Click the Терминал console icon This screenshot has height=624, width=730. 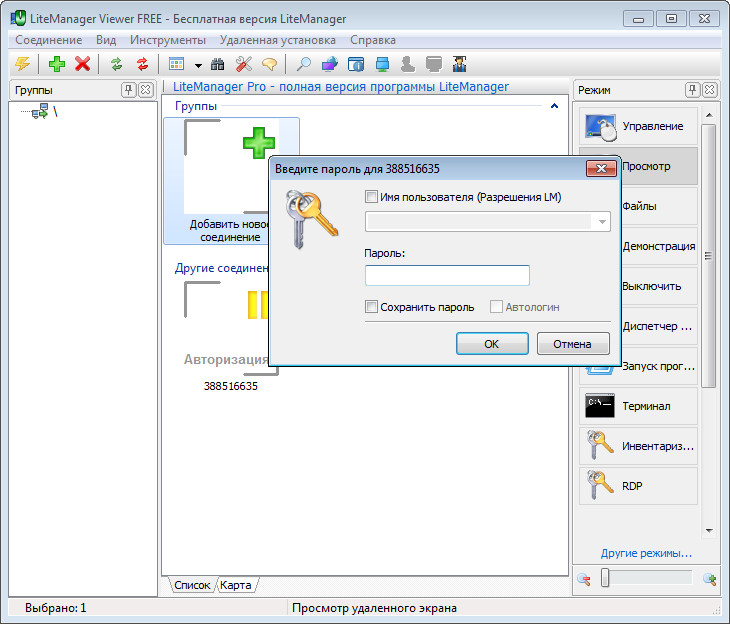[x=600, y=406]
